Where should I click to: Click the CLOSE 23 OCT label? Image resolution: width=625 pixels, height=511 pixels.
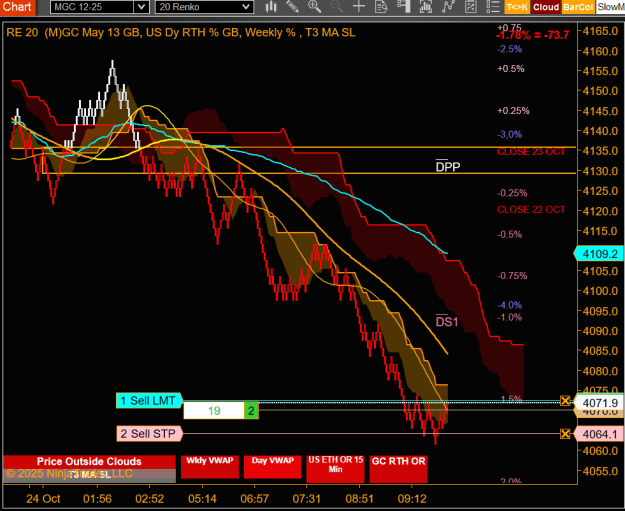pos(531,152)
